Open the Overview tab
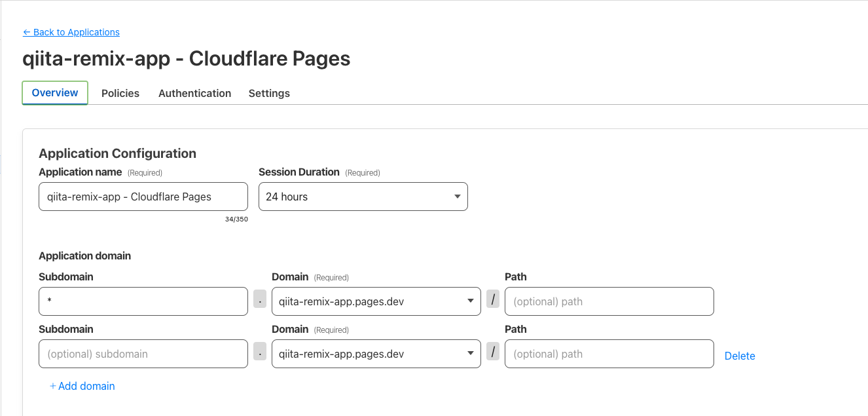The height and width of the screenshot is (416, 868). [55, 93]
